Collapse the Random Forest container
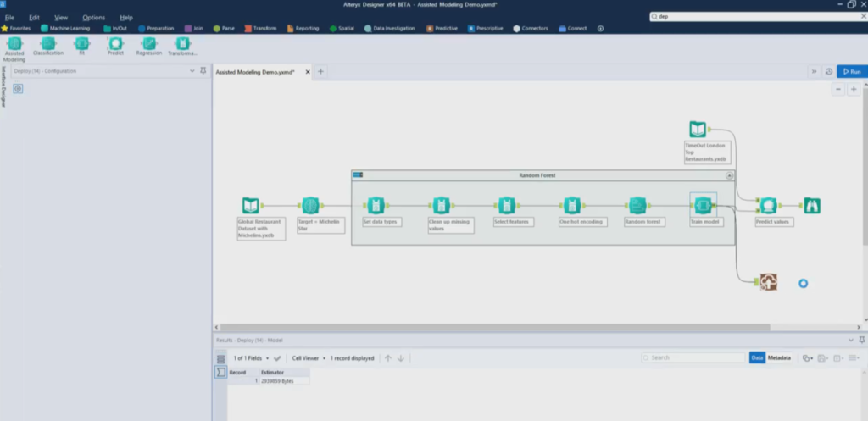 point(729,175)
